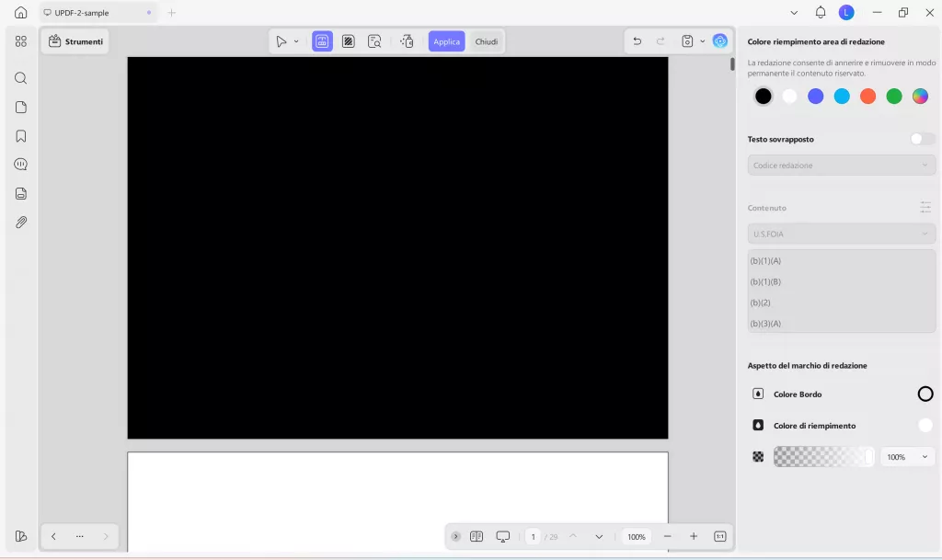Click the sanitize document icon
This screenshot has height=560, width=942.
(408, 40)
